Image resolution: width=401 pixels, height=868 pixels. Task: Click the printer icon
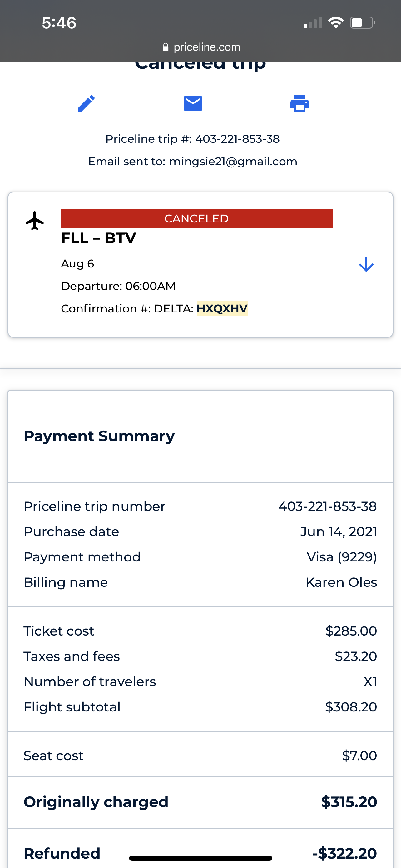(x=300, y=103)
